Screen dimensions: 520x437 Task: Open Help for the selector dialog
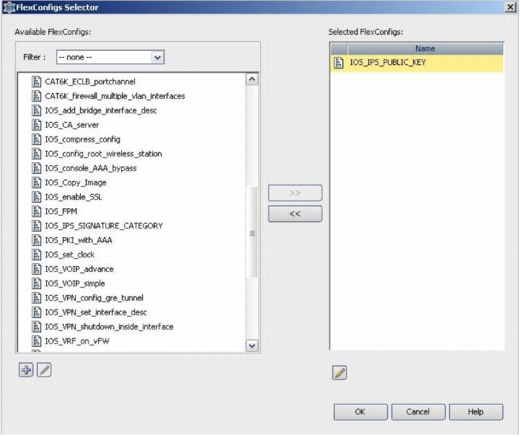pos(476,413)
